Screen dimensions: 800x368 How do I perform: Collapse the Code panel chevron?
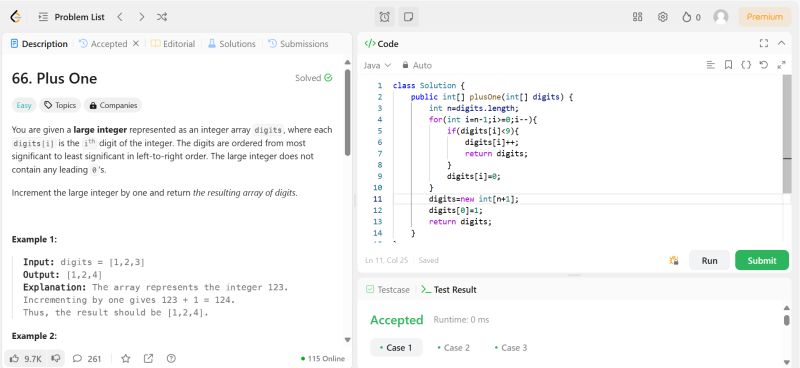(782, 43)
